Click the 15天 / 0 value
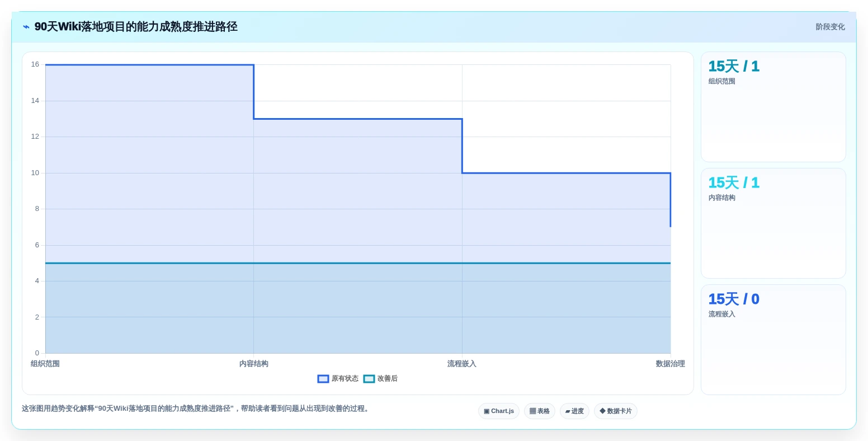The height and width of the screenshot is (441, 868). coord(734,299)
